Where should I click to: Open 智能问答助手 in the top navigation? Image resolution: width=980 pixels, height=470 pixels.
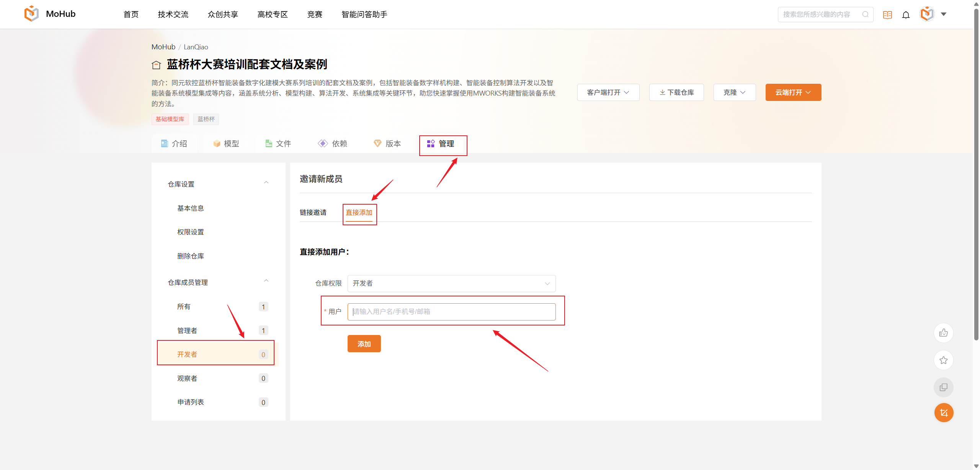[x=364, y=14]
